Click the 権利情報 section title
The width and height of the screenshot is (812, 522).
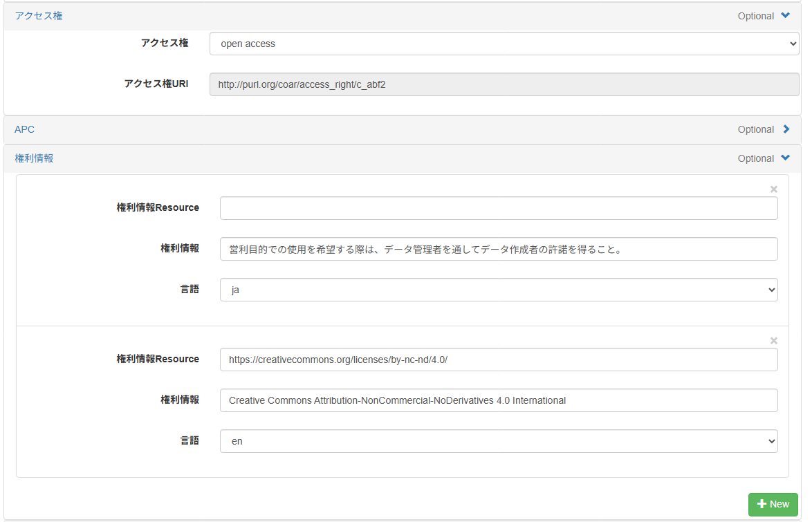(x=34, y=158)
